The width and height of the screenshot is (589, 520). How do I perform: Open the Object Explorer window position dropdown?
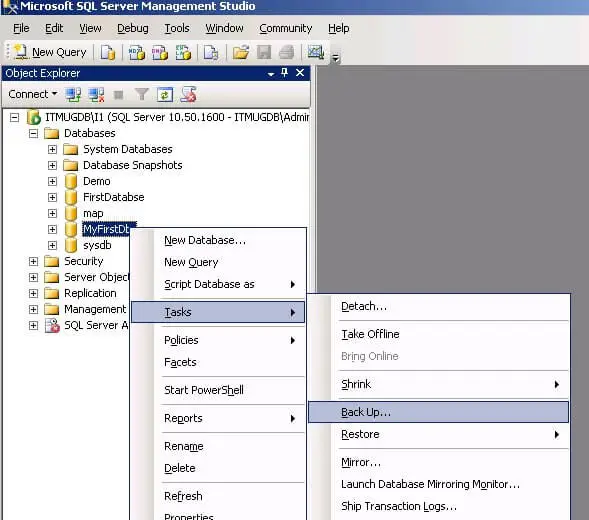click(271, 74)
